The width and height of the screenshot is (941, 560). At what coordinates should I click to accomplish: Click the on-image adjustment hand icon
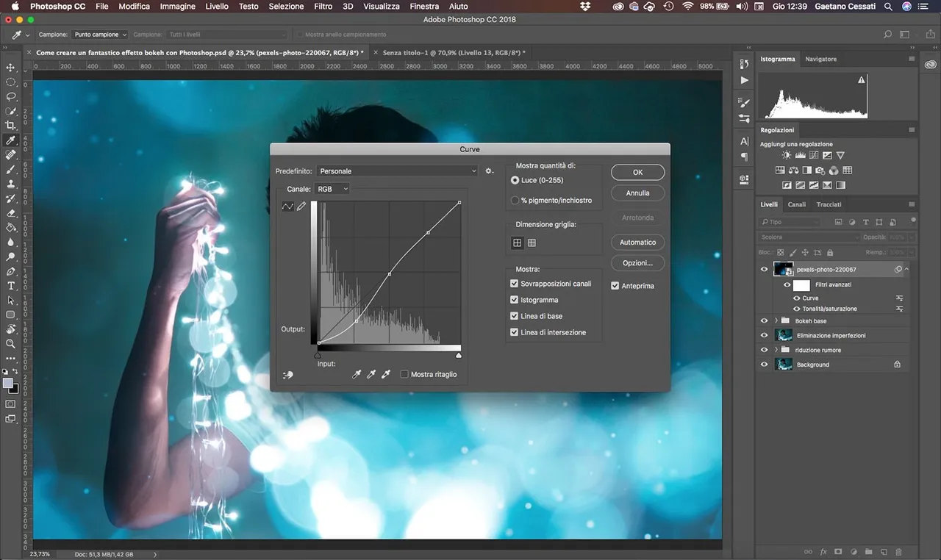pyautogui.click(x=287, y=375)
